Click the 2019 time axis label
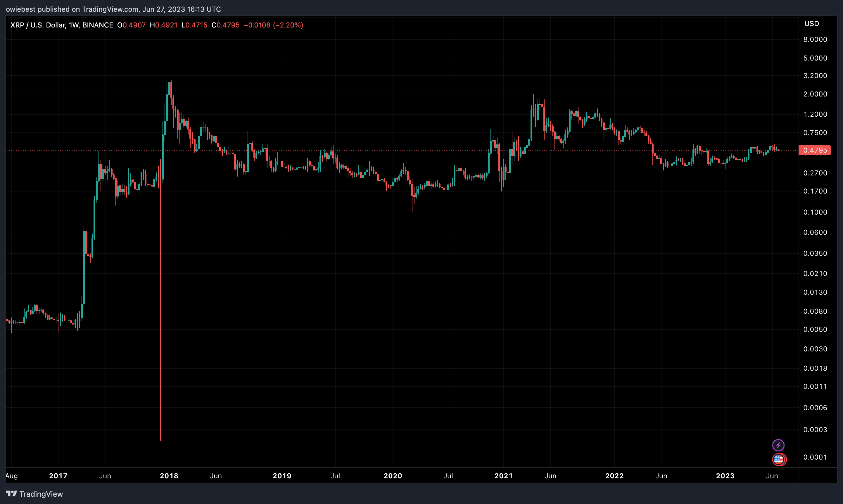 pyautogui.click(x=282, y=476)
